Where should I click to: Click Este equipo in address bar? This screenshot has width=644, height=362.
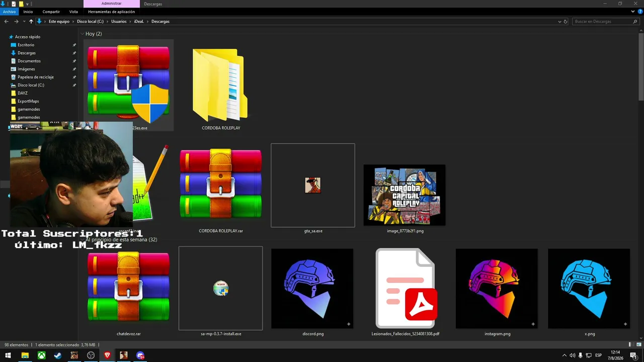(59, 22)
